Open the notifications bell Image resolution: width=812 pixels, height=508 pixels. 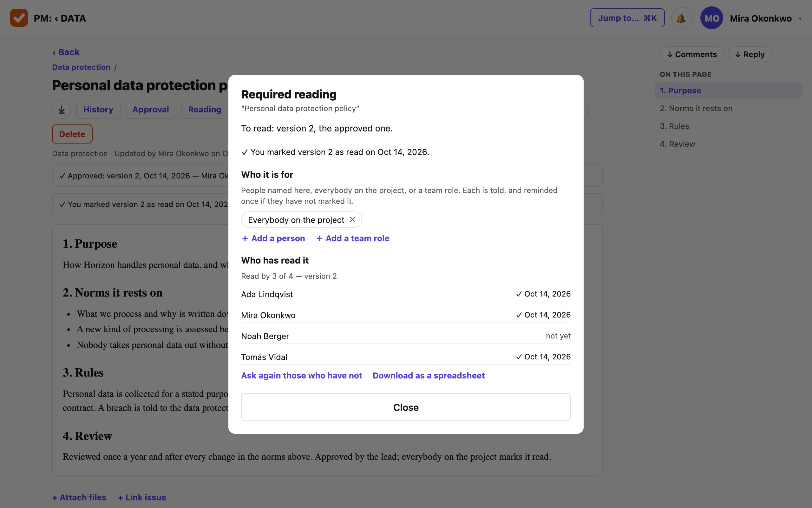(681, 18)
